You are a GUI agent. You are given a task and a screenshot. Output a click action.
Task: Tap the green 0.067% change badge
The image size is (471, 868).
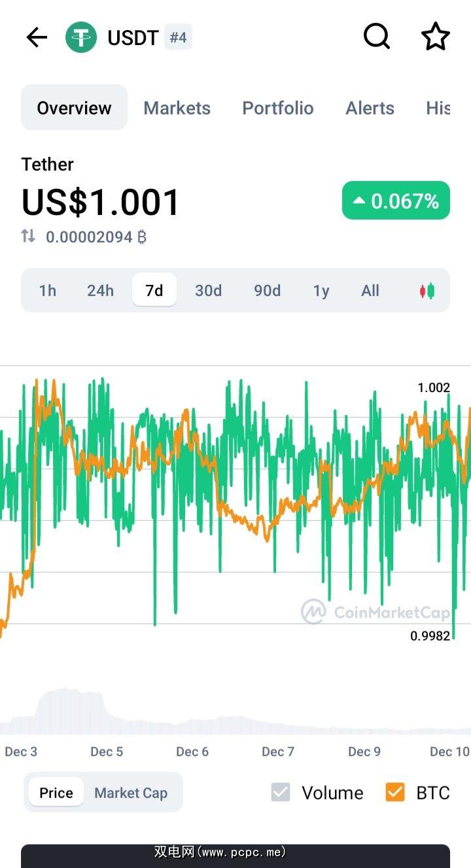click(x=396, y=201)
